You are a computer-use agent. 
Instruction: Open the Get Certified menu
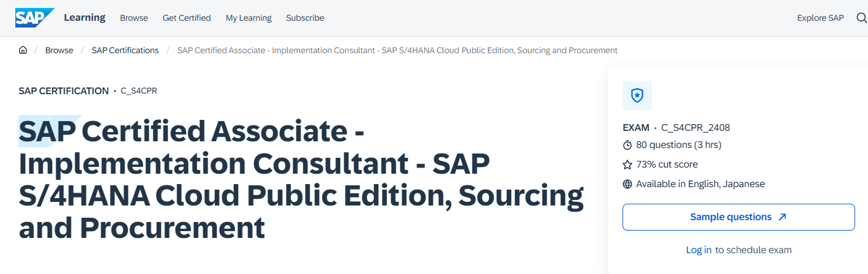tap(187, 18)
